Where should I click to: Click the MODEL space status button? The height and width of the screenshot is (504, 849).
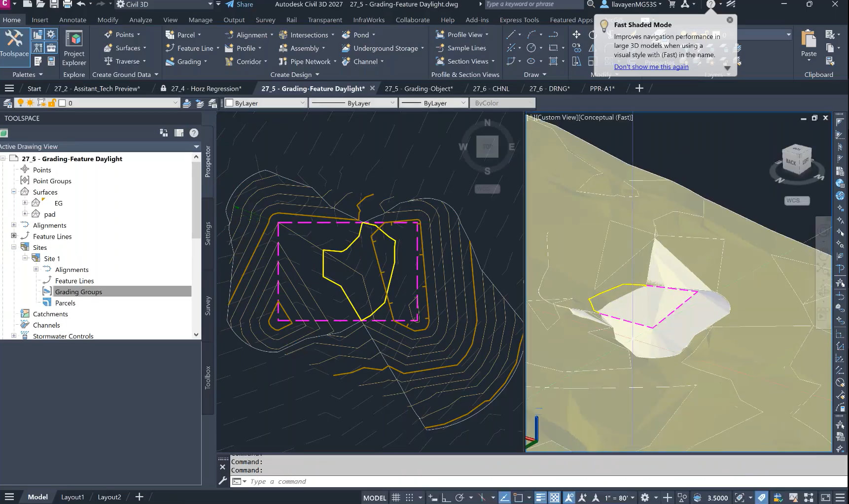pos(375,498)
